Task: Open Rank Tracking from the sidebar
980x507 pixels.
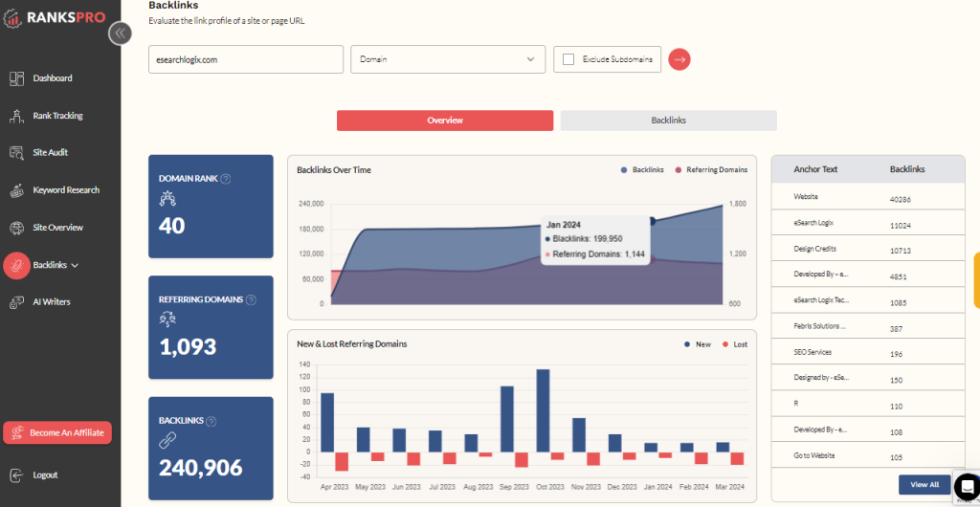Action: tap(57, 116)
